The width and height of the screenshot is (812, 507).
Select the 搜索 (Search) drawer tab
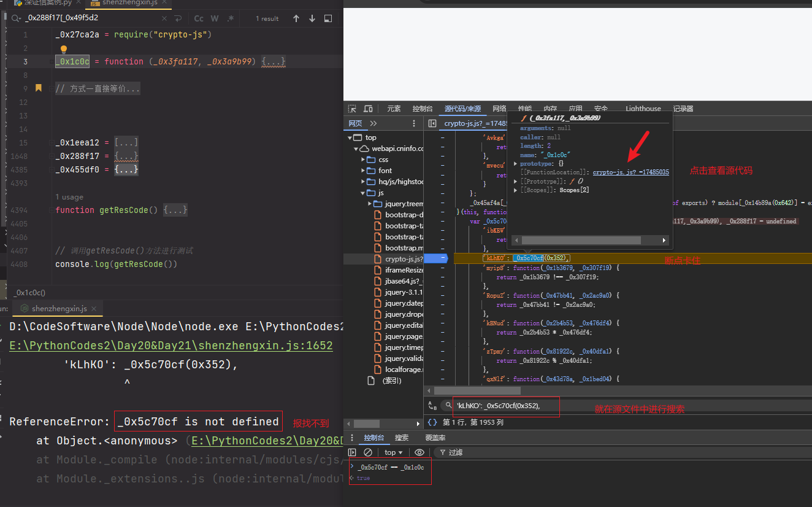(402, 438)
